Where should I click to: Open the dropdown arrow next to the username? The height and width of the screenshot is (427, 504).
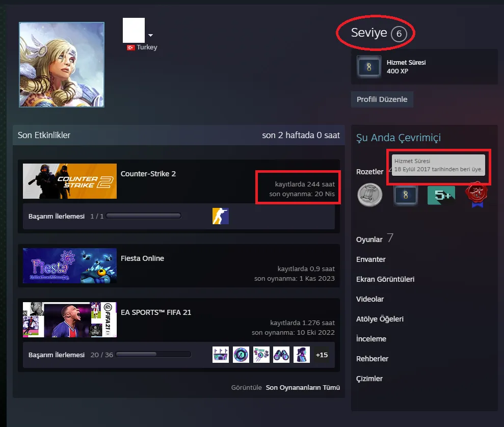(150, 36)
